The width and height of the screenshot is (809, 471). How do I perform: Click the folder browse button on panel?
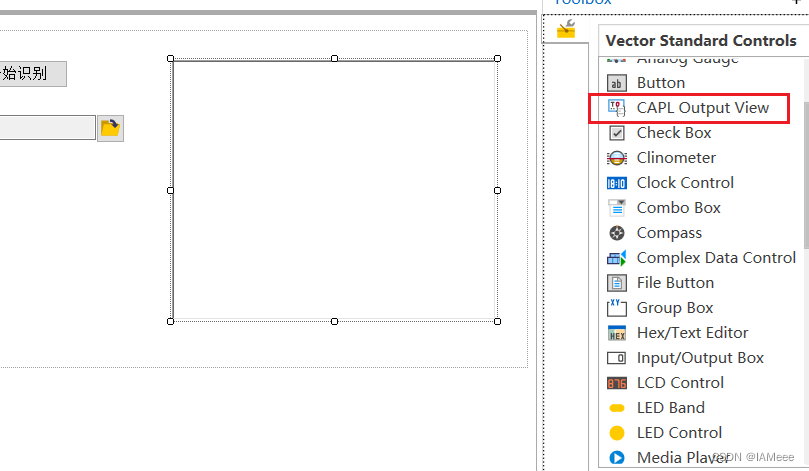pyautogui.click(x=110, y=128)
